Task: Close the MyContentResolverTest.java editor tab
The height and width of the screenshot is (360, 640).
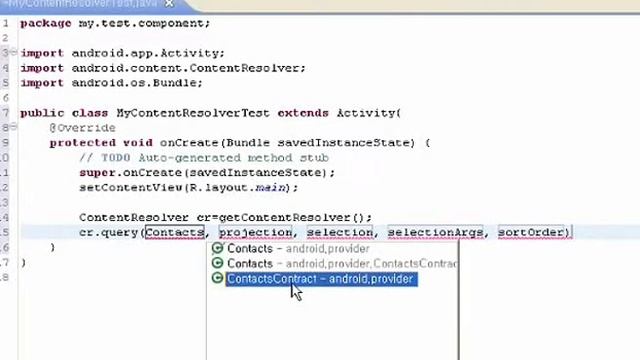Action: click(169, 4)
